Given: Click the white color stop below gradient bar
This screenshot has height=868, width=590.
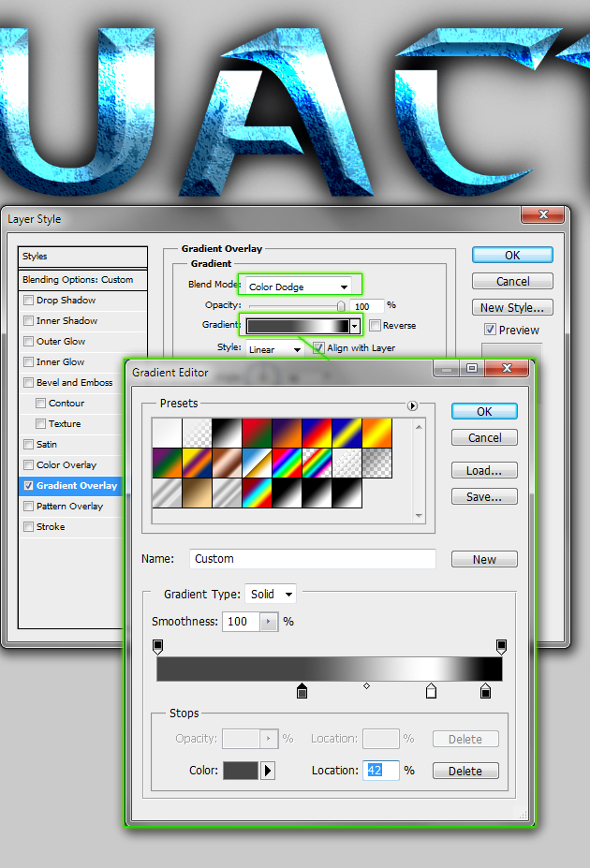Looking at the screenshot, I should (431, 691).
